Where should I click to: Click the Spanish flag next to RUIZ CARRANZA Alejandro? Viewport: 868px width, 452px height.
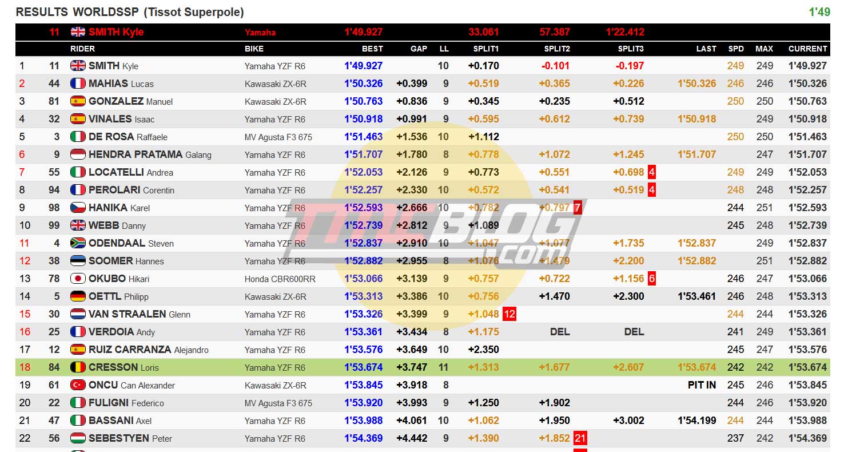pos(78,350)
